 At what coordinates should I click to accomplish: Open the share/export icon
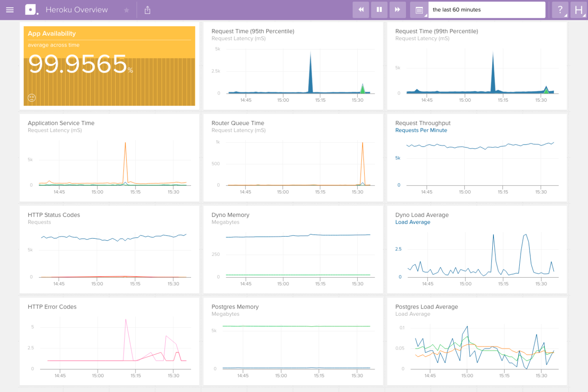pos(147,10)
